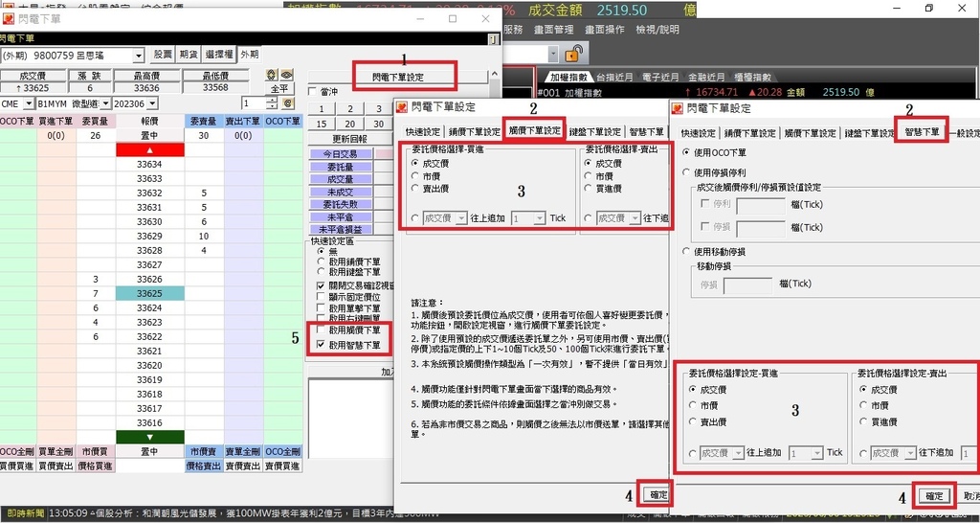Select 使用停損停利 radio option
Image resolution: width=980 pixels, height=523 pixels.
coord(687,172)
